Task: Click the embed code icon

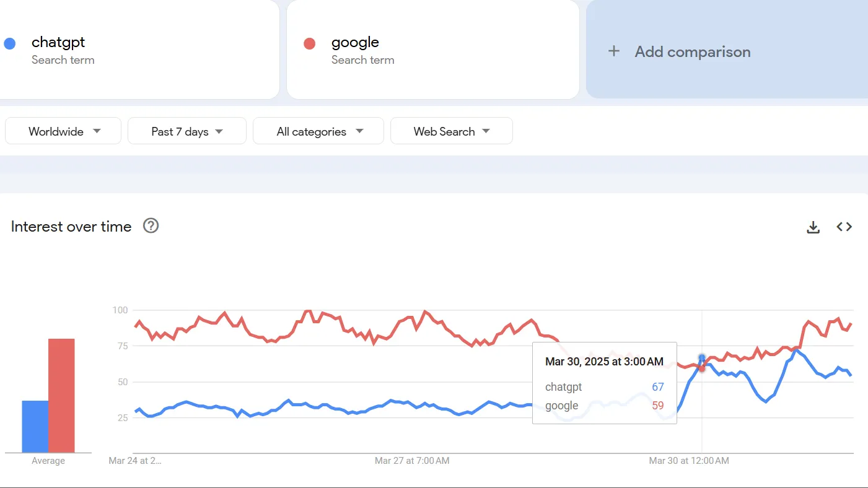Action: pyautogui.click(x=844, y=227)
